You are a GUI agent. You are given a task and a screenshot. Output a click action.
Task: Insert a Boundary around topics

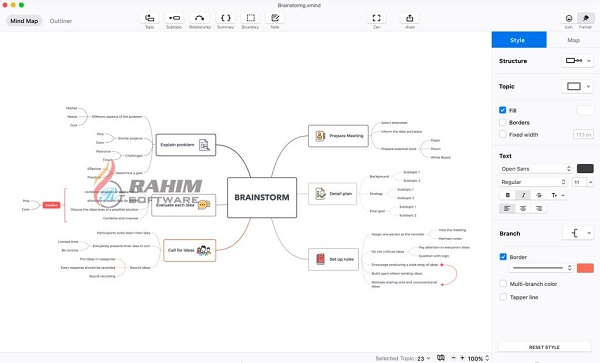(x=250, y=18)
